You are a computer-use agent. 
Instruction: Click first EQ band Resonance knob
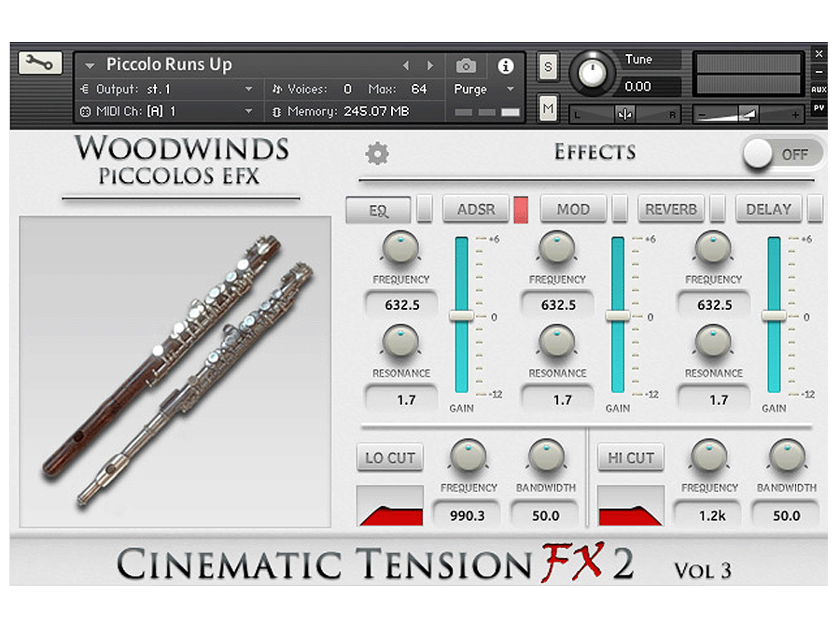(400, 341)
